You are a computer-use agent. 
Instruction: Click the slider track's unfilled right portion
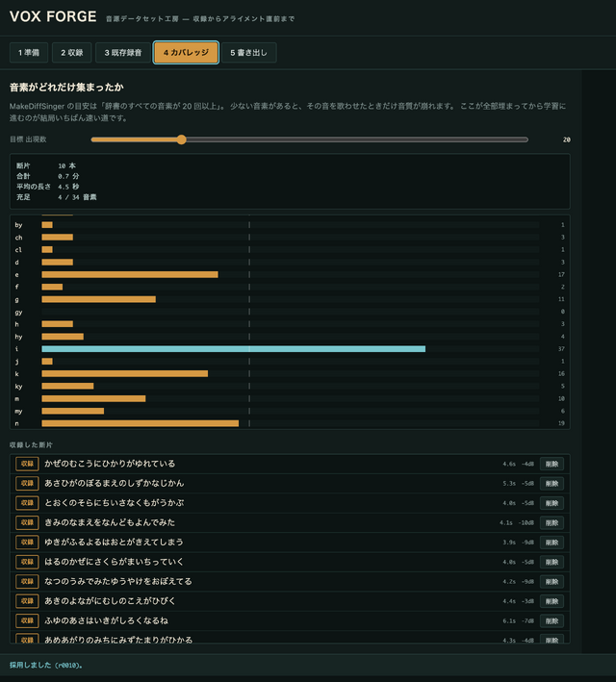tap(357, 139)
